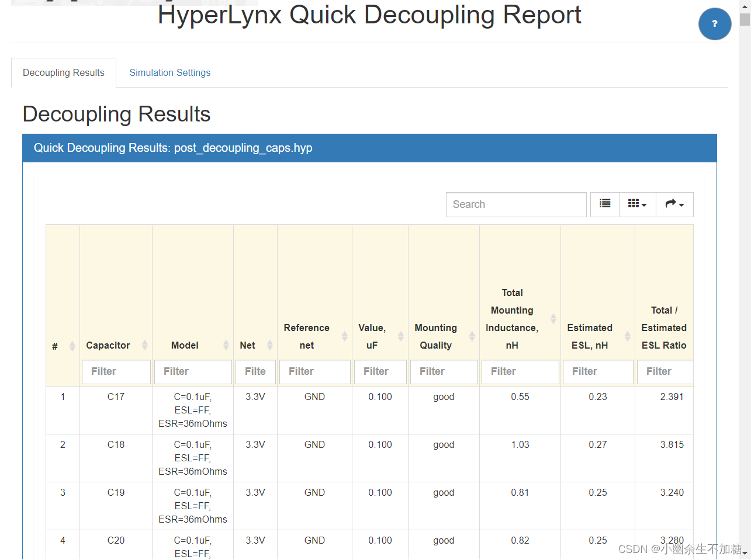This screenshot has height=560, width=751.
Task: Click estimated ESL value 0.23
Action: point(598,396)
